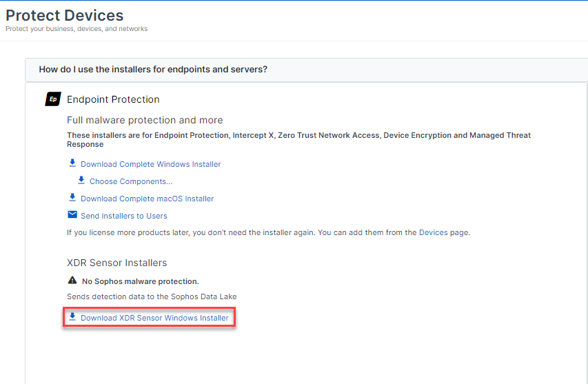Open Send Installers to Users link
The width and height of the screenshot is (588, 384).
pos(123,216)
